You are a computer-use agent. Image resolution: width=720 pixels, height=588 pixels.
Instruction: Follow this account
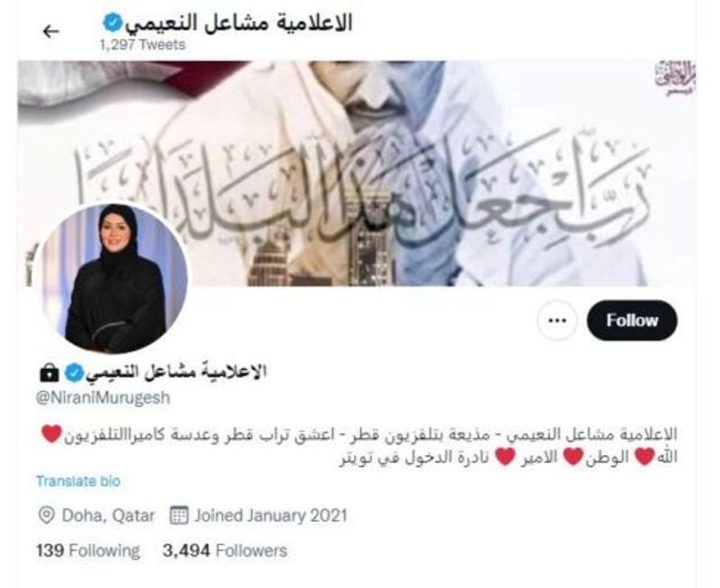tap(632, 320)
